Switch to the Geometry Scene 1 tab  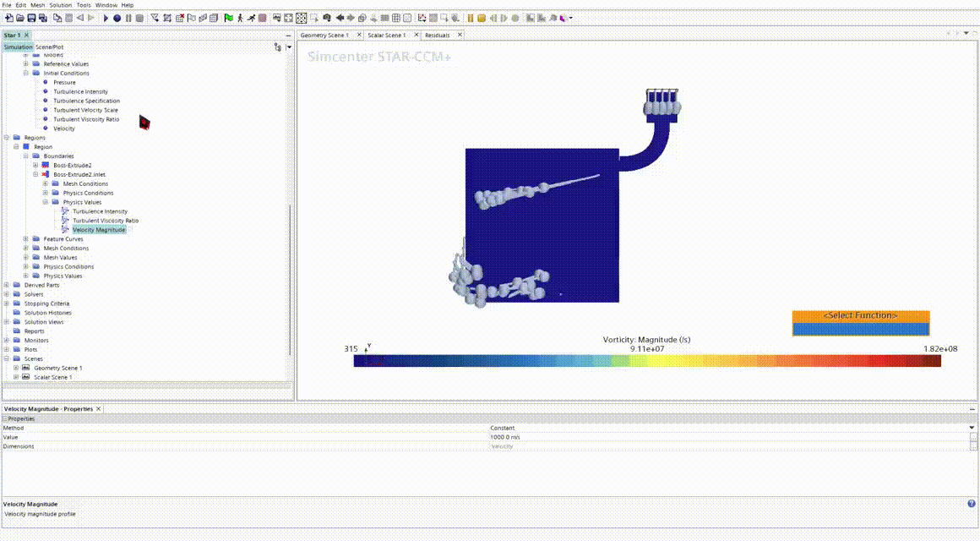tap(324, 35)
